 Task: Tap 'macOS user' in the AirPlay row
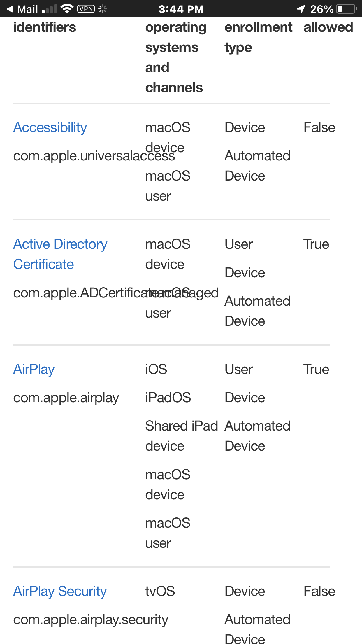[x=168, y=533]
